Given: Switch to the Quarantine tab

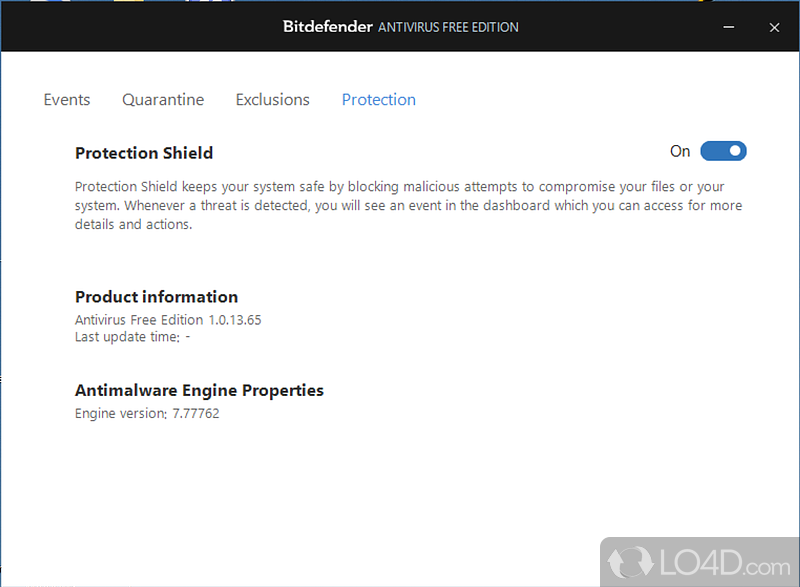Looking at the screenshot, I should [x=163, y=100].
